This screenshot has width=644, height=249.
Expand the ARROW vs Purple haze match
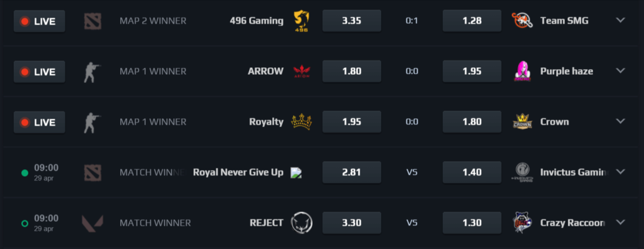620,70
